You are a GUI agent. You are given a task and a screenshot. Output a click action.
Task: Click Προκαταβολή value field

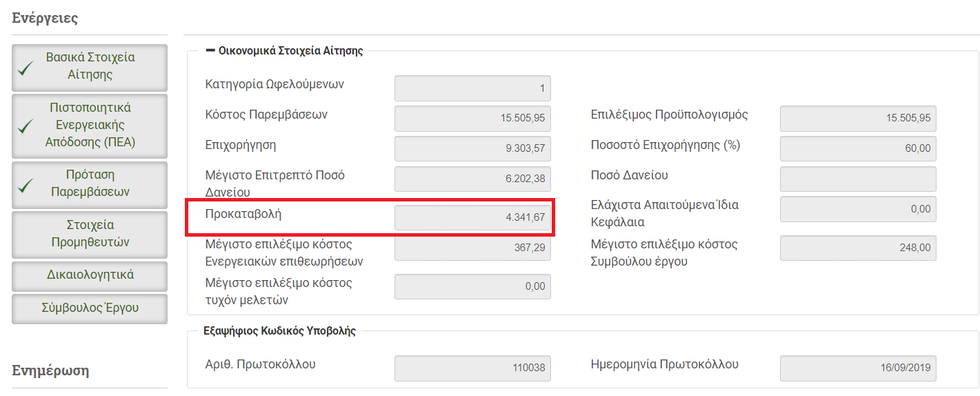472,217
